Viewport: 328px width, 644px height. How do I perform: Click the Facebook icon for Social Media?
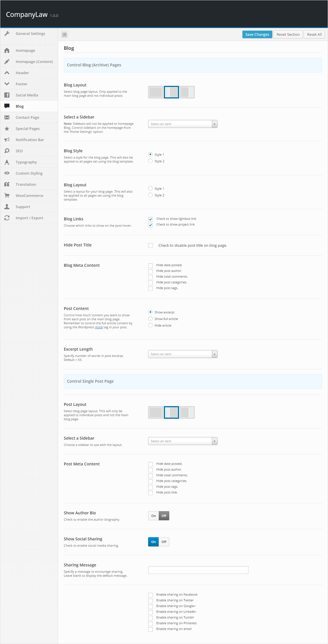tap(7, 95)
